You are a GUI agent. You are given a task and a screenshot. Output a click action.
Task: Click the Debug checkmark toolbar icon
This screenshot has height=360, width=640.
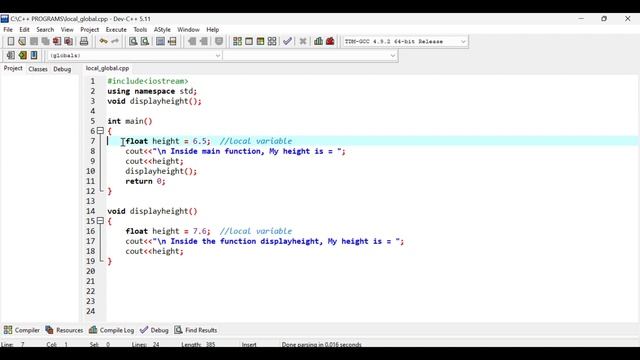point(287,41)
